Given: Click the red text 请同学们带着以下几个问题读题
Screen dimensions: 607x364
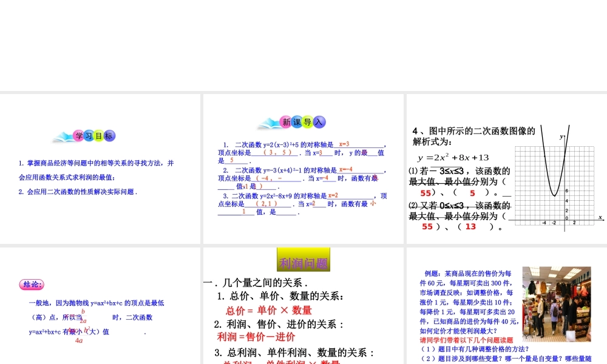Looking at the screenshot, I should point(466,340).
